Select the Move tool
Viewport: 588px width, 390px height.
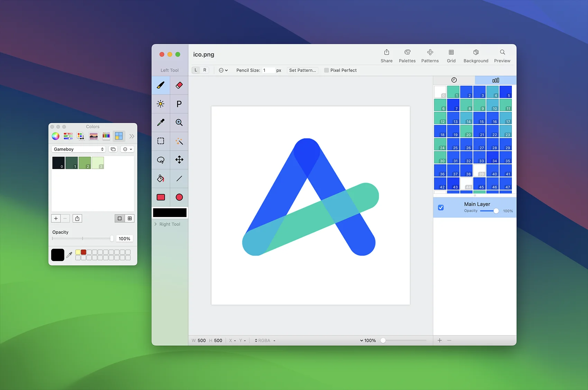point(179,160)
